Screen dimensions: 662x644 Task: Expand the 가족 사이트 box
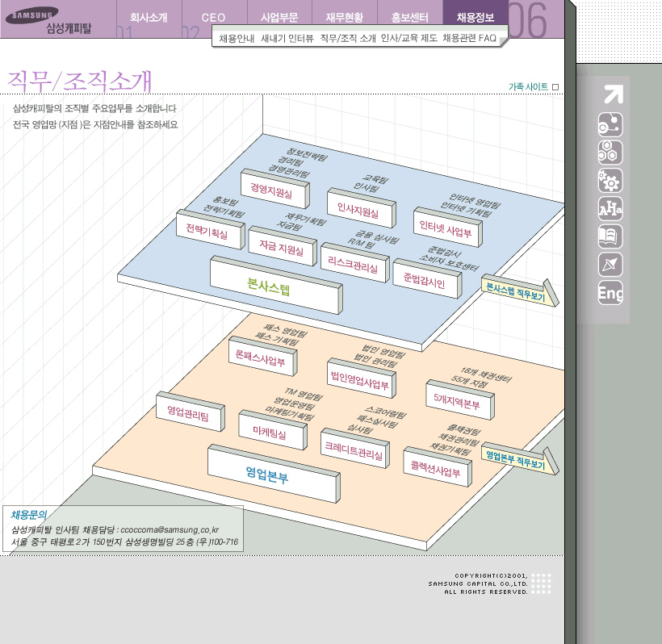click(555, 87)
